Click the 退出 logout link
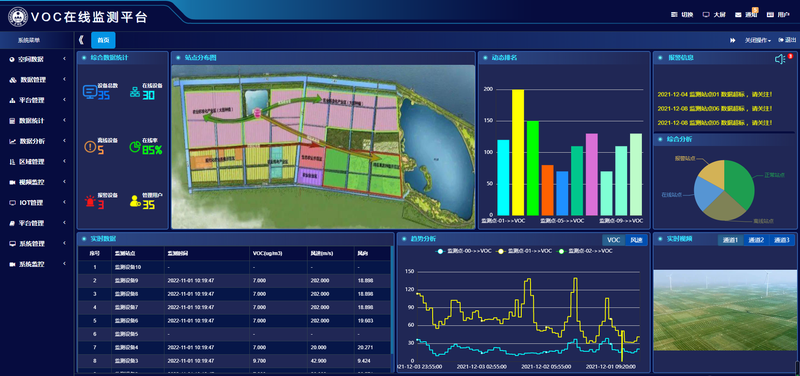800x376 pixels. click(x=788, y=40)
